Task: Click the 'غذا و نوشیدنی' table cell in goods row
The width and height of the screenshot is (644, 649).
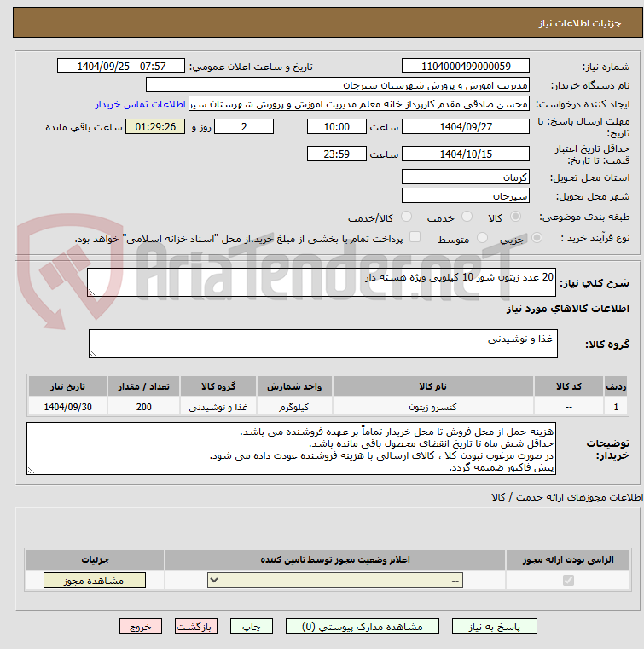Action: tap(218, 407)
